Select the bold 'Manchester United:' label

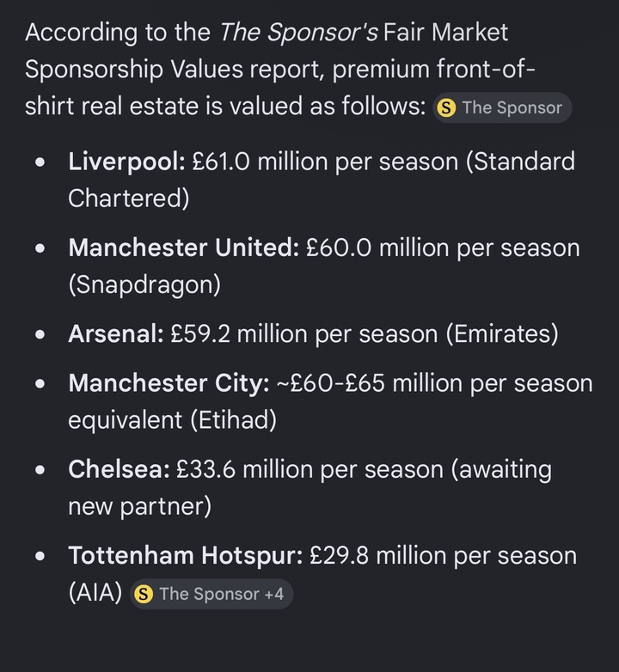click(183, 247)
